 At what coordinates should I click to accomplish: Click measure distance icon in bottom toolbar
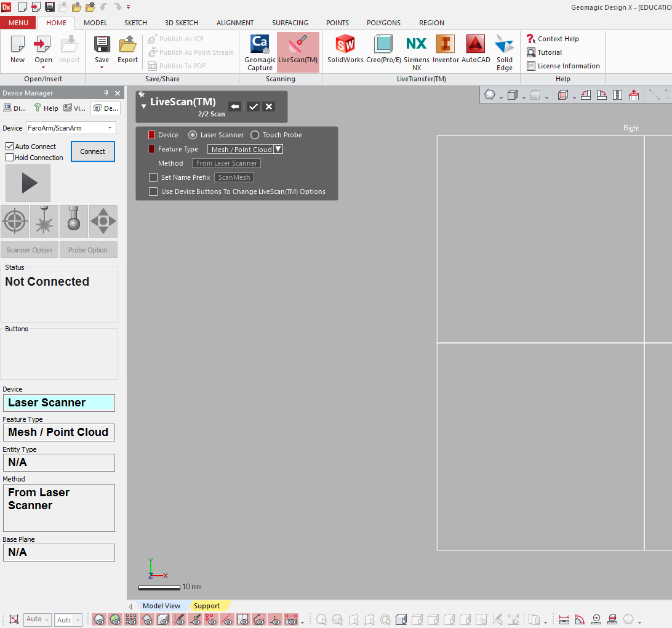(564, 619)
